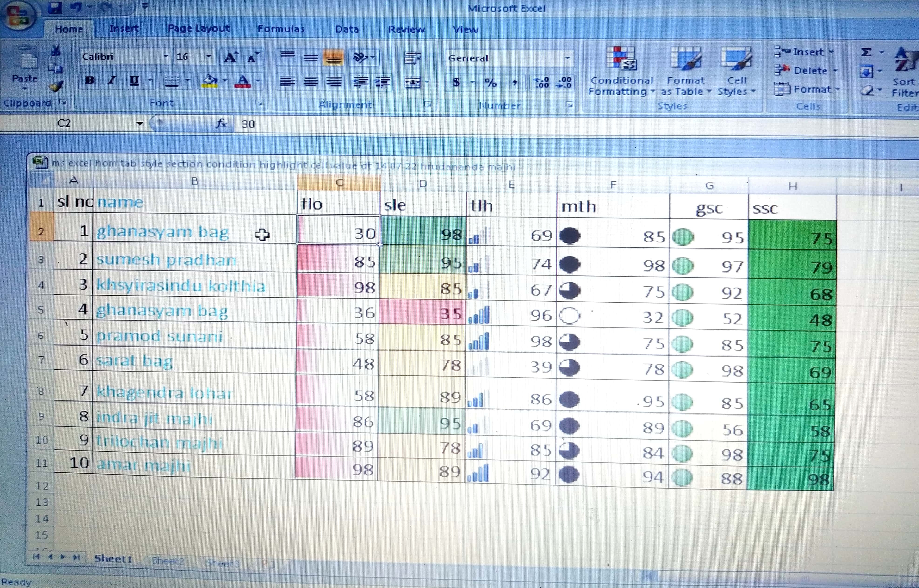Switch to the Page Layout tab
919x588 pixels.
(x=199, y=28)
